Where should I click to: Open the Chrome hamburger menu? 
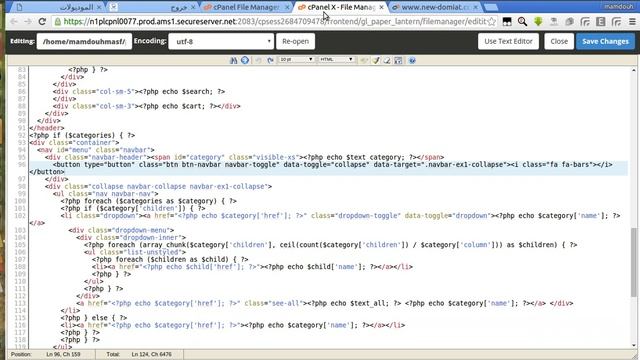[632, 22]
